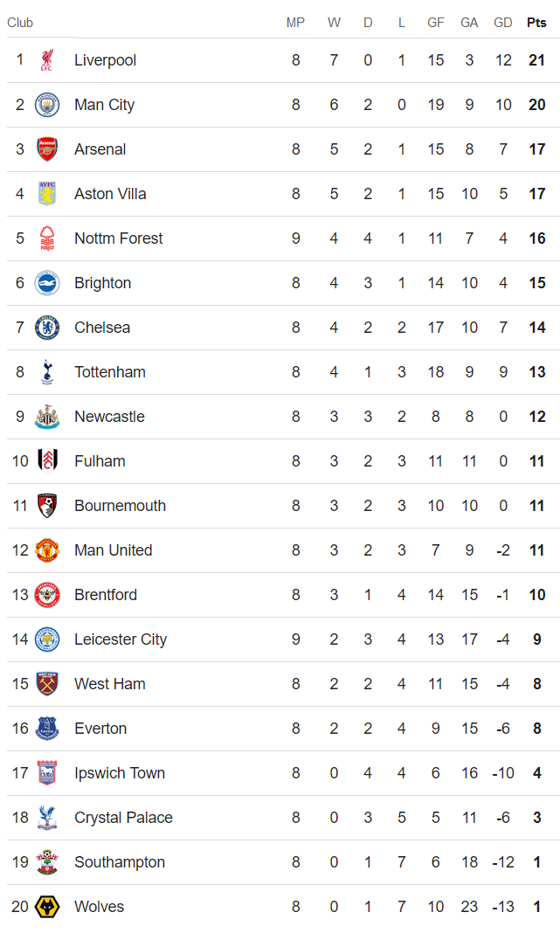Select the Ipswich Town team name
The width and height of the screenshot is (560, 933).
pos(119,773)
